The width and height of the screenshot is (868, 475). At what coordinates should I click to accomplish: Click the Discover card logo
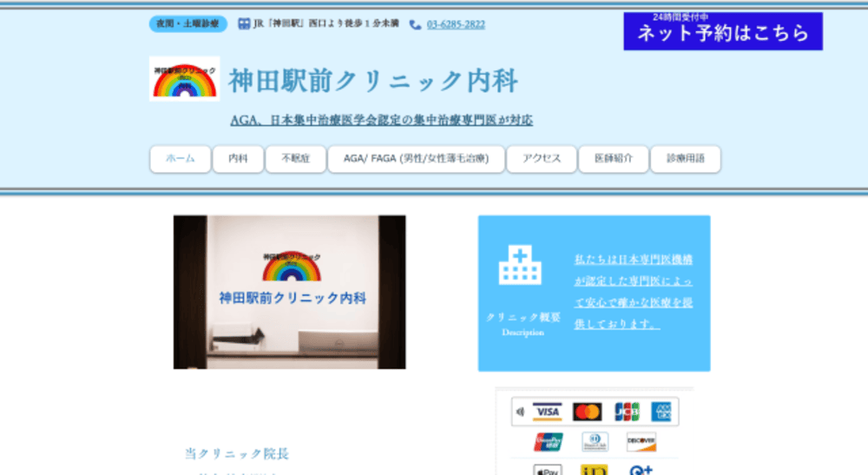[641, 442]
